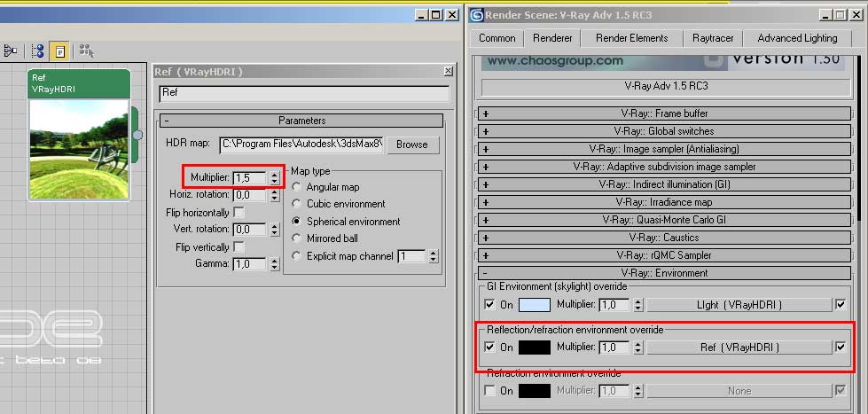Click the output socket on the Ref node

tap(137, 135)
